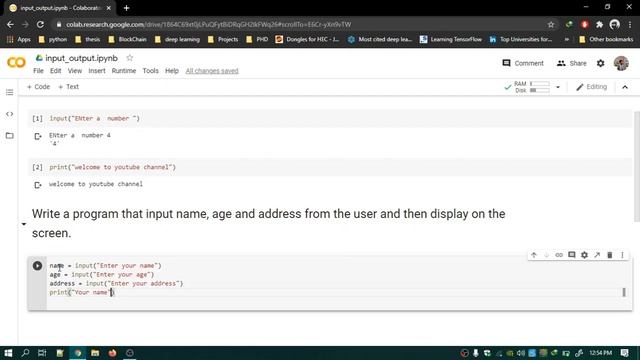
Task: Open Task View on taskbar
Action: (x=42, y=353)
